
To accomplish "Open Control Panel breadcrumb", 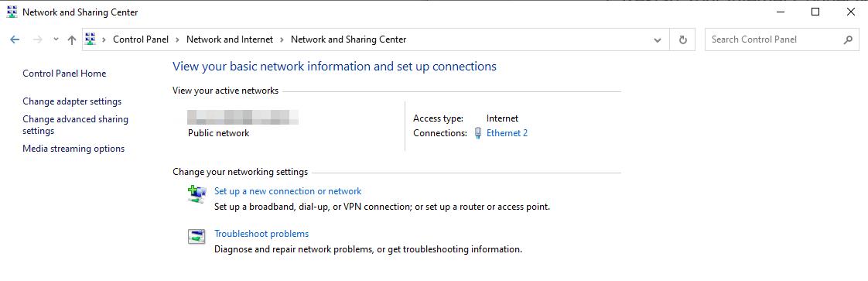I will pyautogui.click(x=141, y=39).
